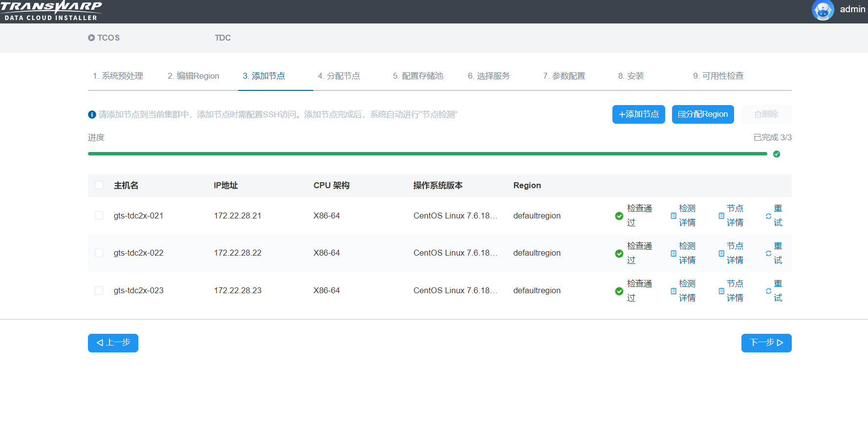868x433 pixels.
Task: Click 节点详情 document icon in gts-tdc2x-023 row
Action: (x=721, y=291)
